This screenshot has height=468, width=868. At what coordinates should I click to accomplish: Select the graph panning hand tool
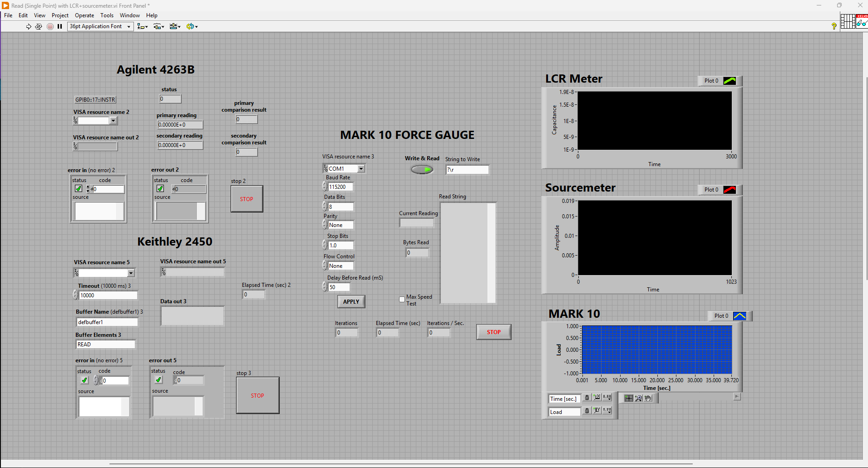648,398
